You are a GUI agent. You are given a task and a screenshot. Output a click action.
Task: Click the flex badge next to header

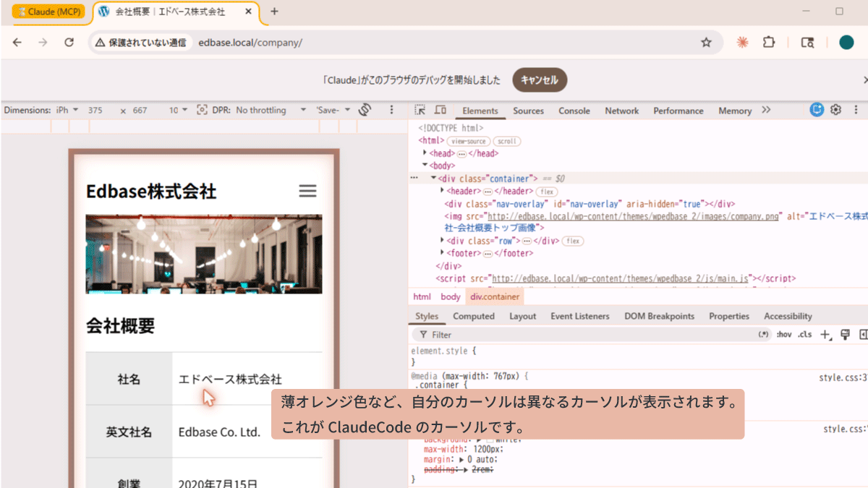546,192
